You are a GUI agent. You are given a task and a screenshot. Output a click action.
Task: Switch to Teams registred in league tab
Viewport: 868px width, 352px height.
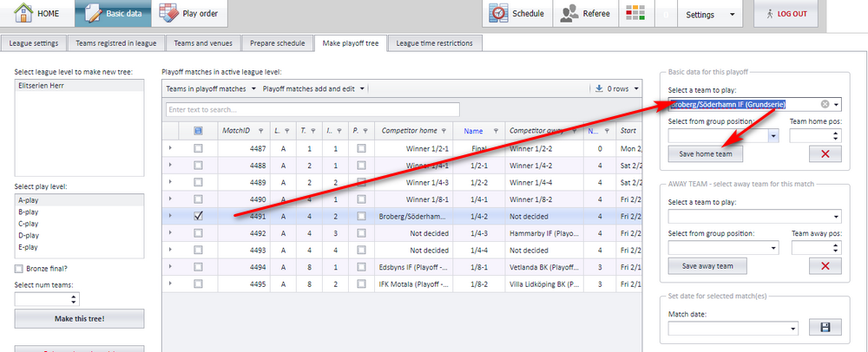tap(116, 43)
